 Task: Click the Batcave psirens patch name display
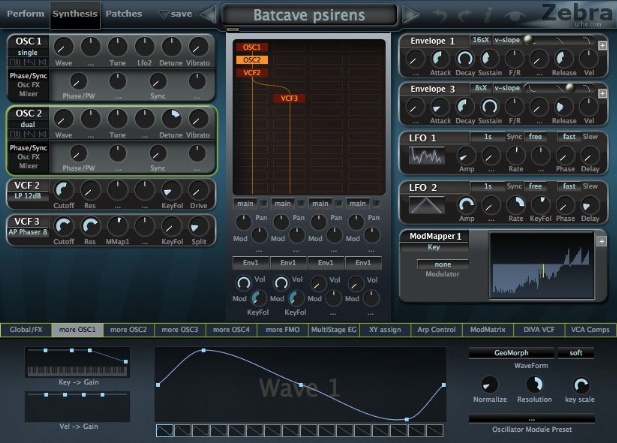[x=308, y=15]
